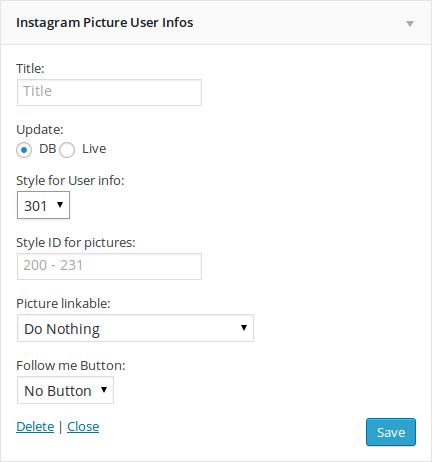Screen dimensions: 432x462
Task: Focus the Style ID for pictures field
Action: 109,266
